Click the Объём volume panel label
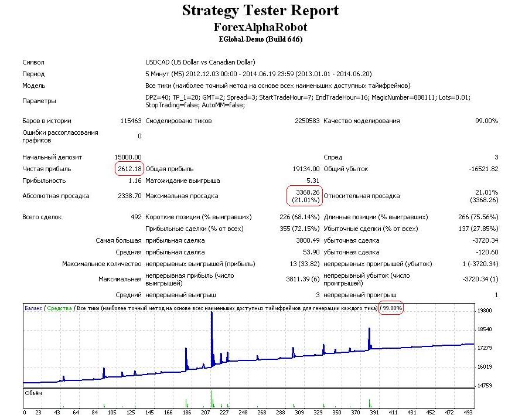 tap(33, 393)
